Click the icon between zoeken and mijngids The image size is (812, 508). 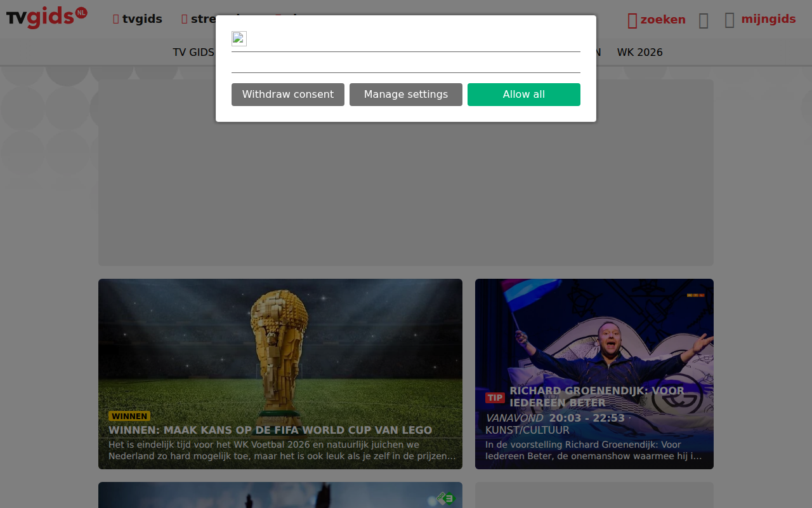pyautogui.click(x=704, y=20)
